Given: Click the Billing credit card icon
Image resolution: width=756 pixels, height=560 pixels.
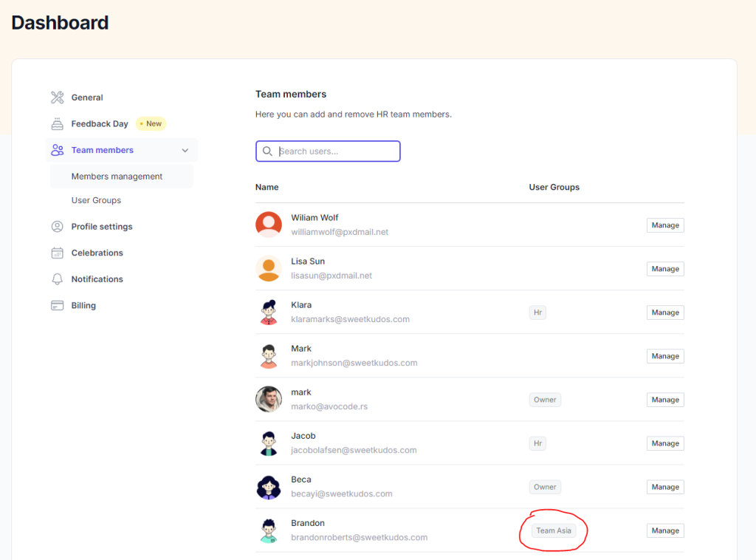Looking at the screenshot, I should [58, 305].
